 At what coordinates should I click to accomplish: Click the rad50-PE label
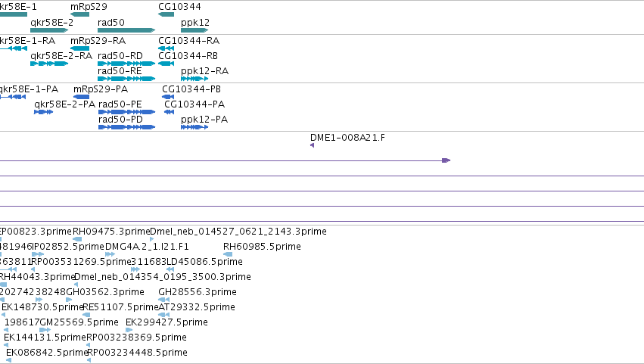click(120, 104)
